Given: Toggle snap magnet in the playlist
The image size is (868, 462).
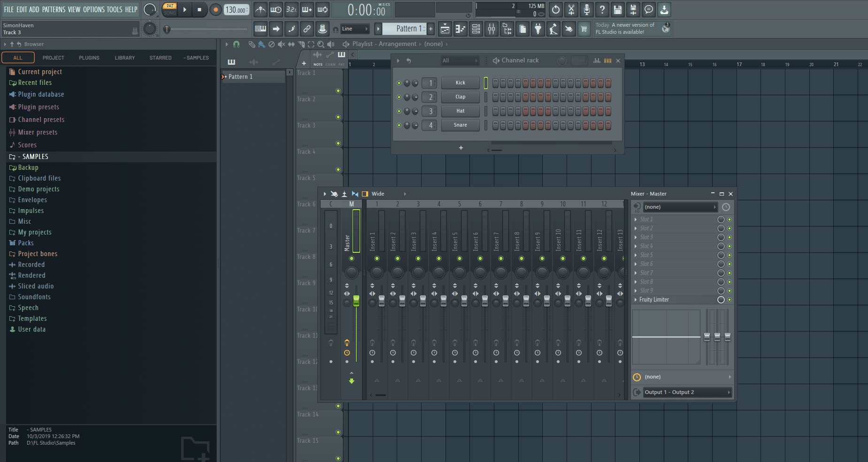Looking at the screenshot, I should pos(236,44).
